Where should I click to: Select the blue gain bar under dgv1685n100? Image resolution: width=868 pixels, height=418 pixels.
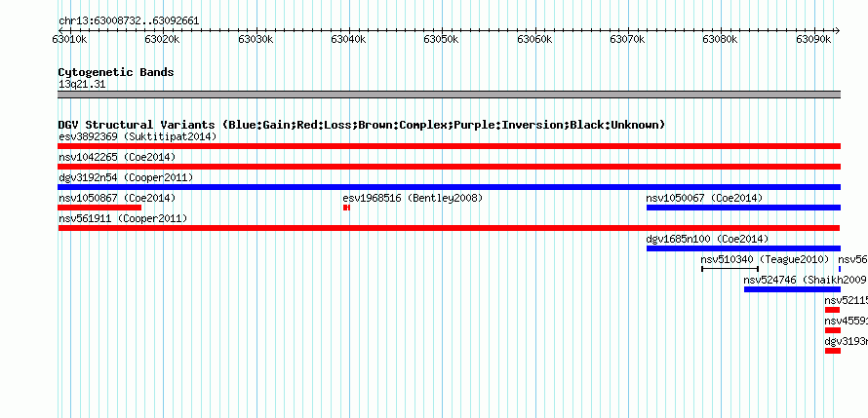click(x=743, y=248)
